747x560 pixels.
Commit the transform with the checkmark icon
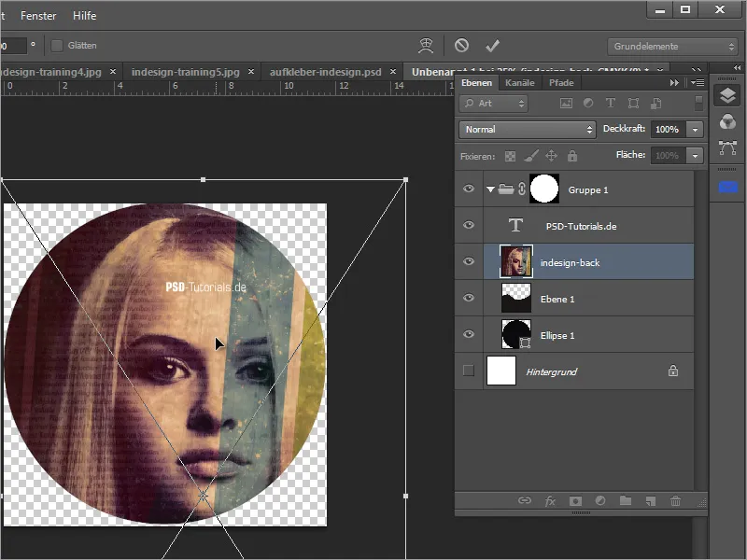(493, 46)
